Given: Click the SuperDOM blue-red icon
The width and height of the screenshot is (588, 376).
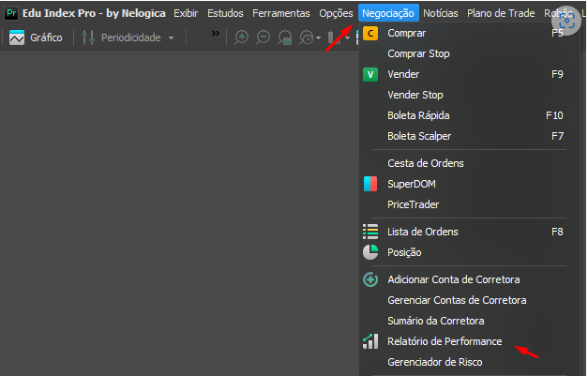Looking at the screenshot, I should point(370,184).
